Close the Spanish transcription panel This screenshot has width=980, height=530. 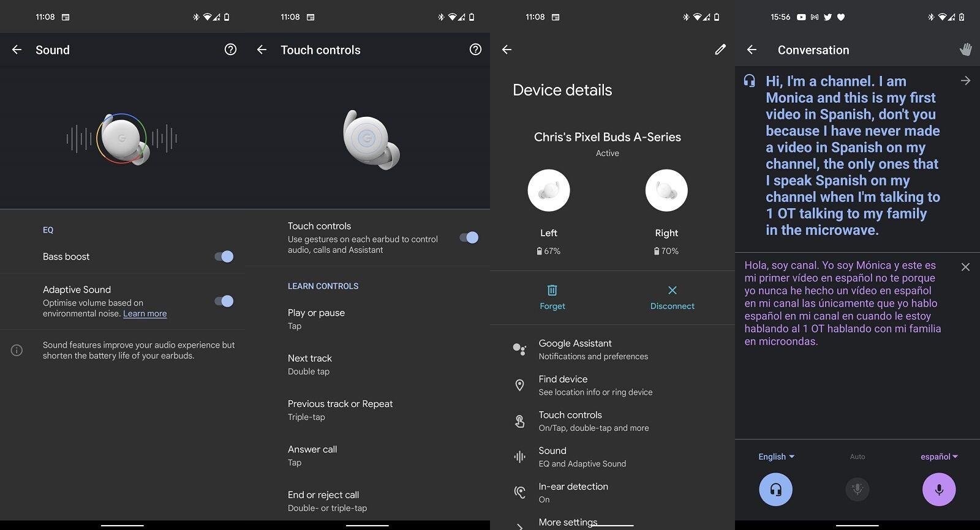tap(965, 267)
